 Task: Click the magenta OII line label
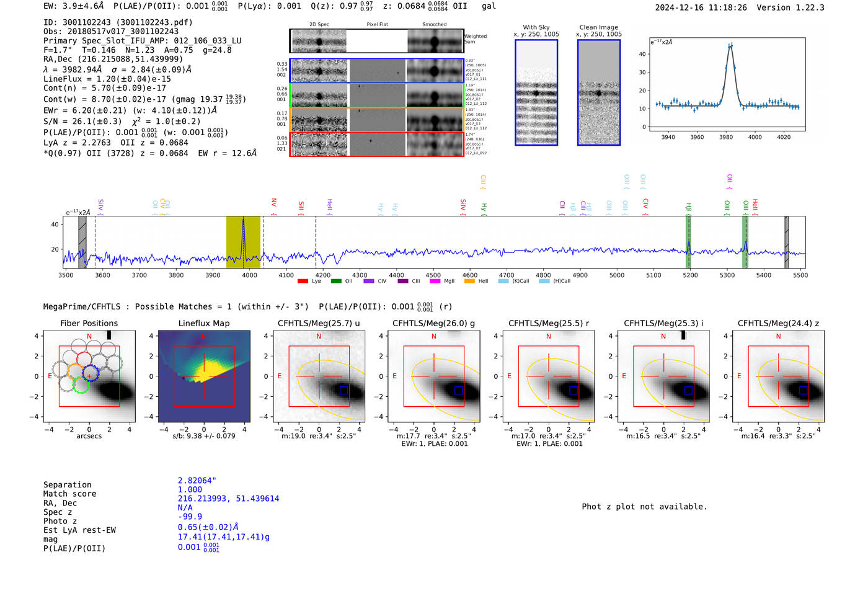pos(730,182)
